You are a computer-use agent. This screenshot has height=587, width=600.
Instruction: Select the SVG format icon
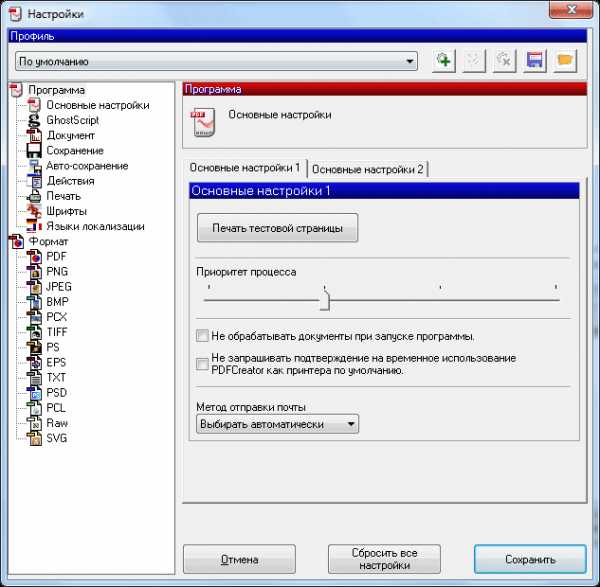pyautogui.click(x=34, y=438)
